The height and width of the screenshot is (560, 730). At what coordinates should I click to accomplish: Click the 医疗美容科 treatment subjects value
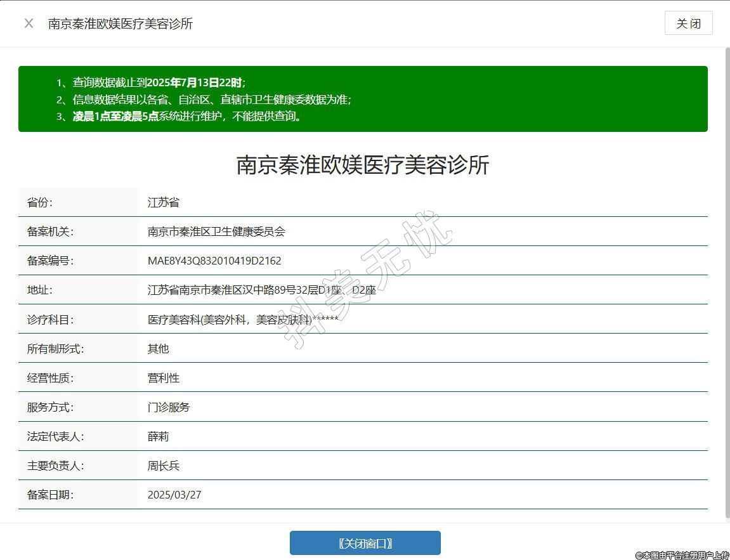tap(242, 320)
